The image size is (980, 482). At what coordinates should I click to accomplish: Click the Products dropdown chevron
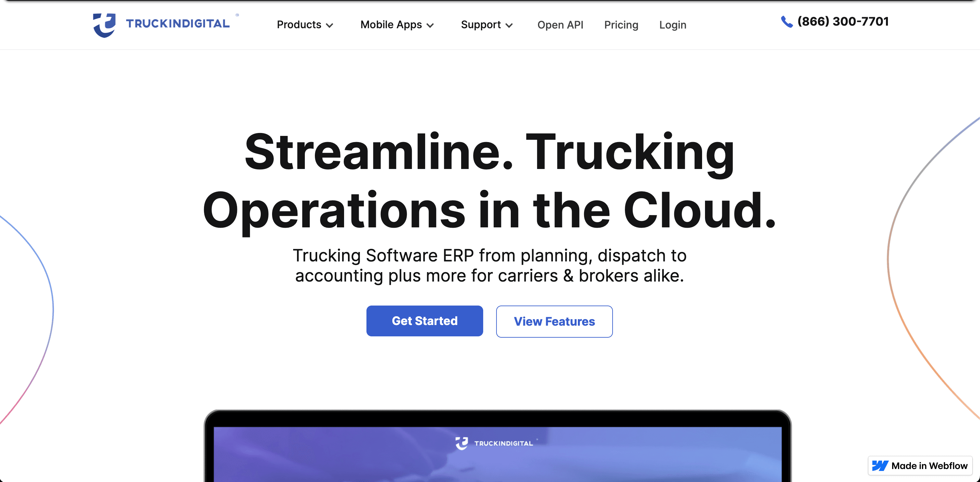pyautogui.click(x=329, y=26)
